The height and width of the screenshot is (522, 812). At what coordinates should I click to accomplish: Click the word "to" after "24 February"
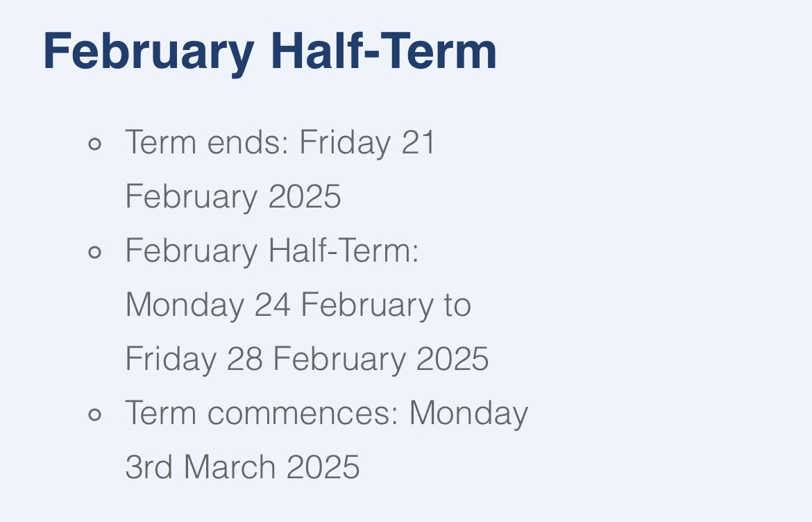coord(458,305)
